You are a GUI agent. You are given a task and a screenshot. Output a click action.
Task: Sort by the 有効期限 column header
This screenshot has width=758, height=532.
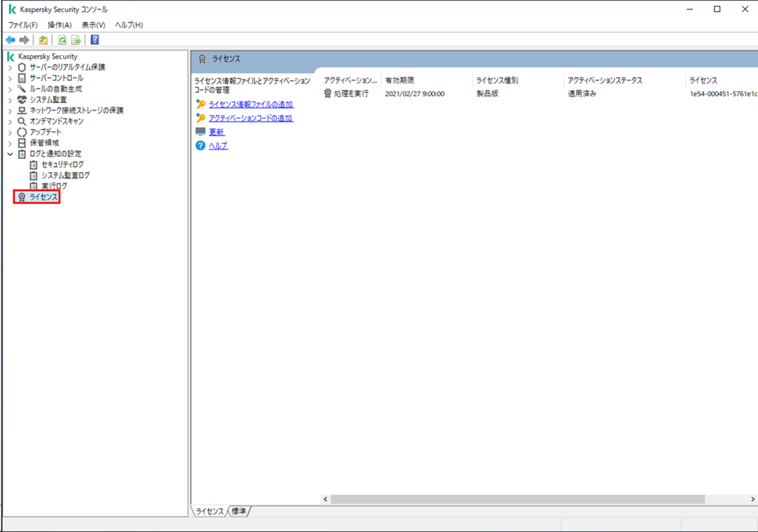(426, 80)
